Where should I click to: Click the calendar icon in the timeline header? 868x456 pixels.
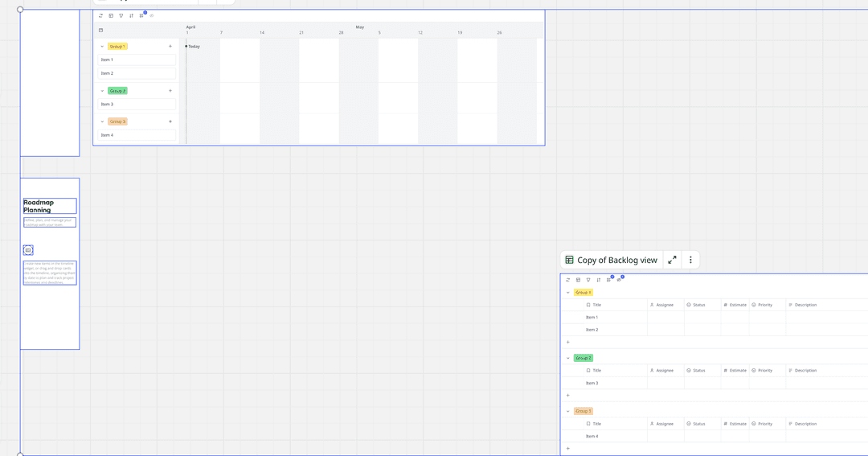point(100,31)
